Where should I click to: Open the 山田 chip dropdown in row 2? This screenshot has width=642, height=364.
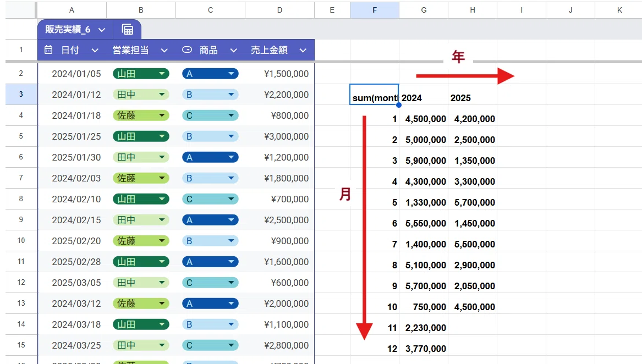pyautogui.click(x=162, y=74)
